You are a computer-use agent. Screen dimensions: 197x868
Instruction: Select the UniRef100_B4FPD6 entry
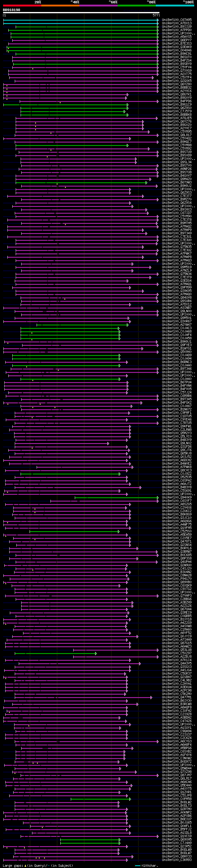(177, 101)
